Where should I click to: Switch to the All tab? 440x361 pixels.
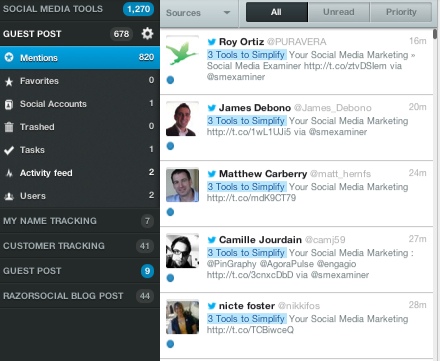point(277,12)
